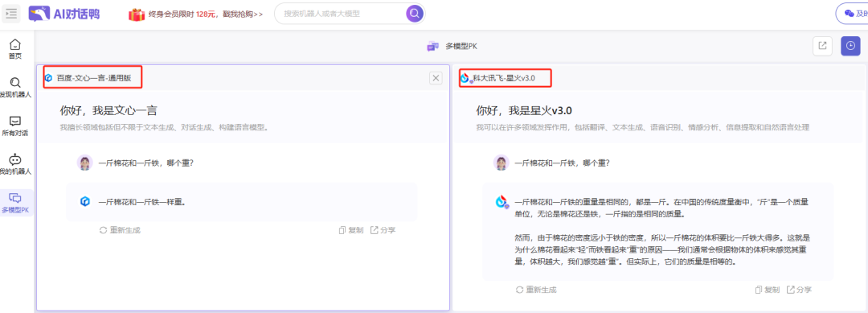Viewport: 868px width, 313px height.
Task: Open the 终身会员限时128元 promotion link
Action: (206, 14)
